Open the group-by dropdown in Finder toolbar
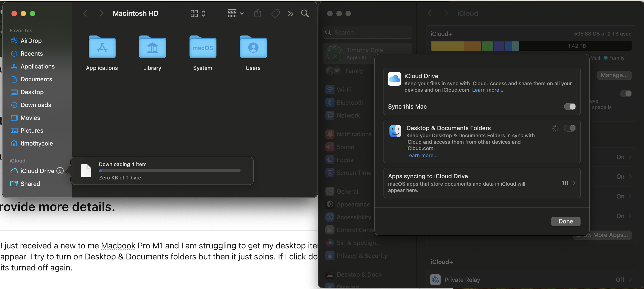 click(x=236, y=13)
